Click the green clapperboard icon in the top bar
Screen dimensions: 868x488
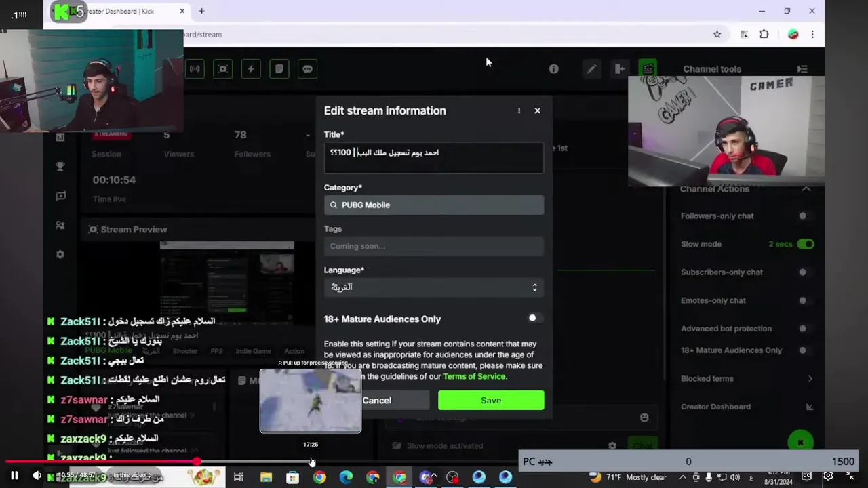click(648, 68)
